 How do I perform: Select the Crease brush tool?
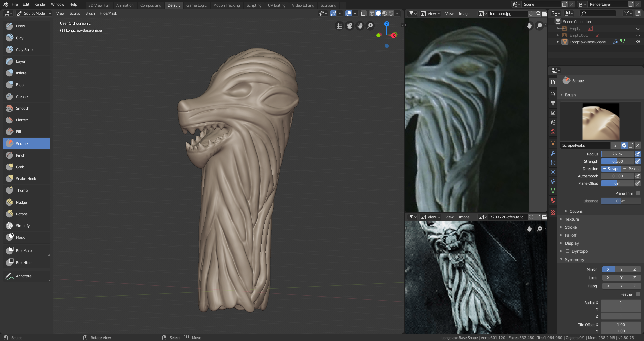click(x=26, y=97)
